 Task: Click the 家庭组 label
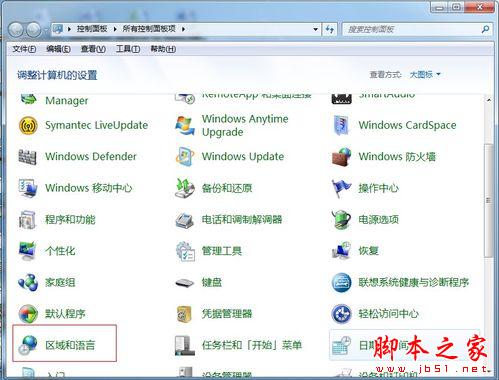60,282
